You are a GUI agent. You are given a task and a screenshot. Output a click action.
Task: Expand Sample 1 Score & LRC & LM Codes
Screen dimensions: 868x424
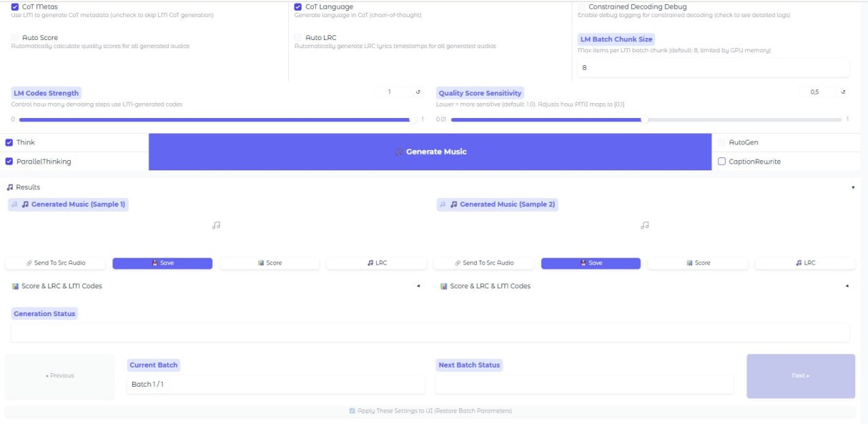[418, 286]
